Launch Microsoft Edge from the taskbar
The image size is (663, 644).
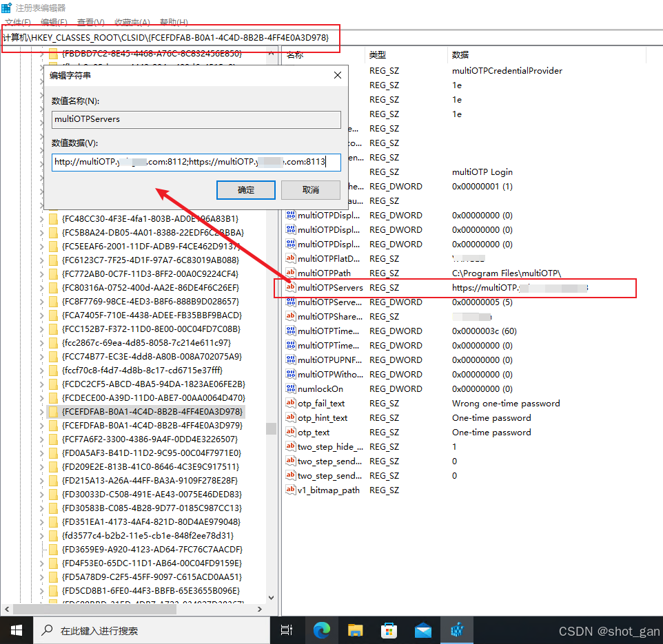[321, 630]
